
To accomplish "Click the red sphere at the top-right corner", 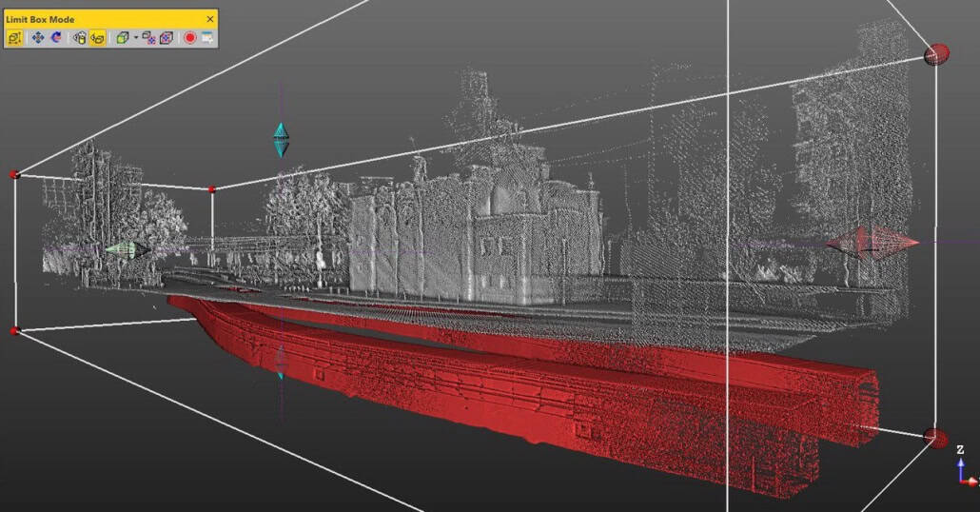I will point(937,54).
